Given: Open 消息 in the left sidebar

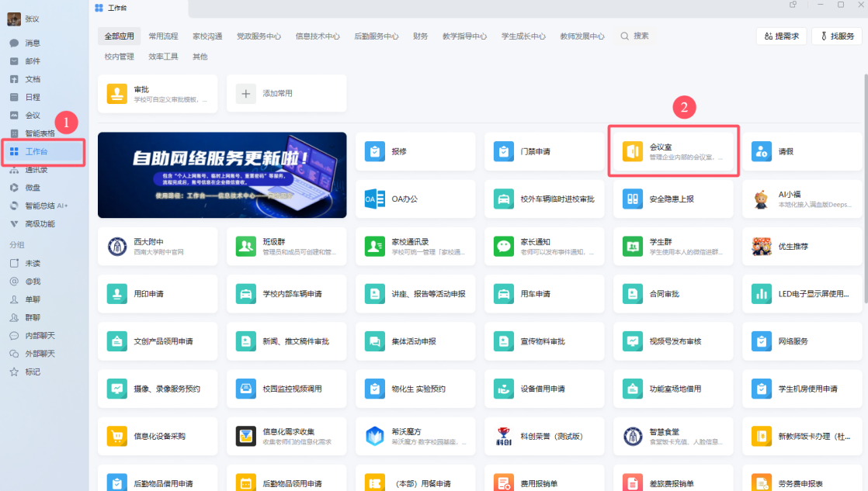Looking at the screenshot, I should coord(33,43).
